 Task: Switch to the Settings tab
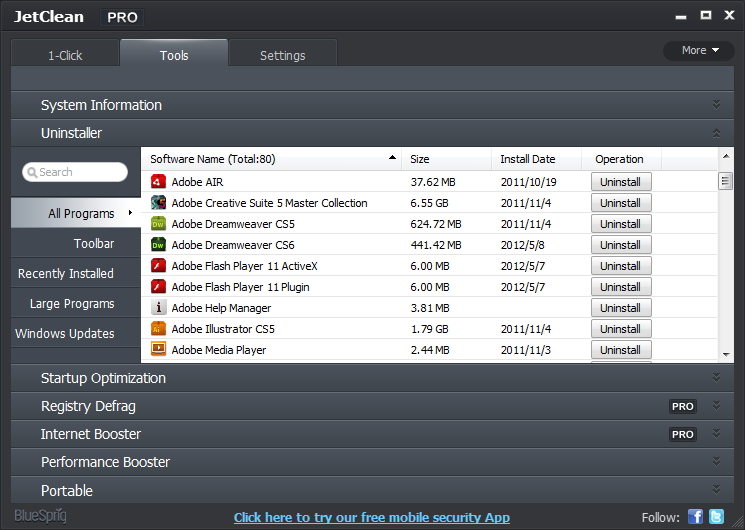(282, 55)
